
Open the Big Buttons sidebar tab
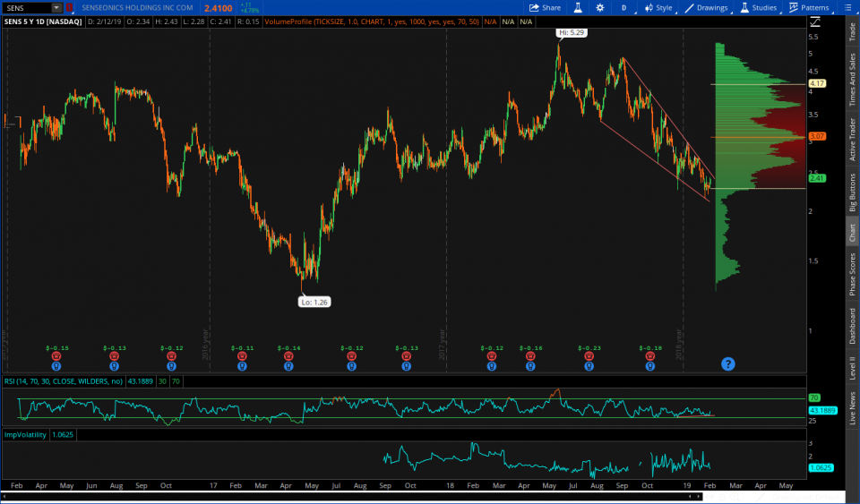click(x=852, y=192)
